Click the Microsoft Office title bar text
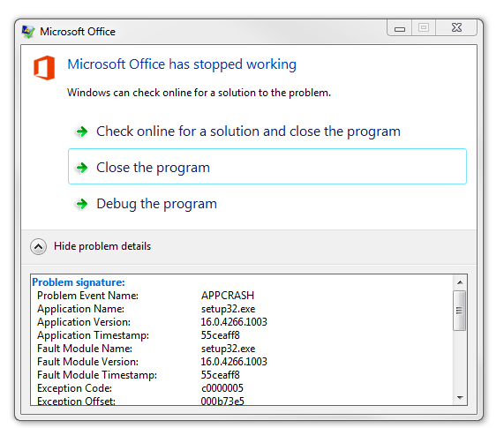Viewport: 504px width, 428px height. 78,32
